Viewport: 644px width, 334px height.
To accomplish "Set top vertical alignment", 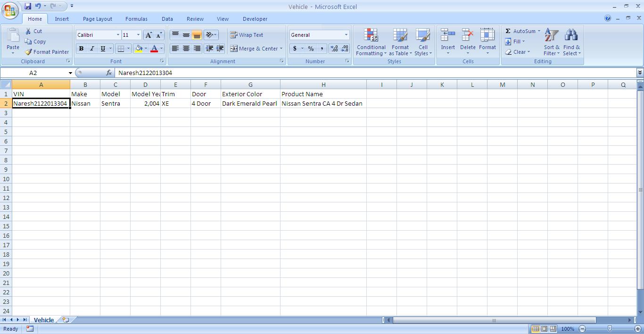I will 175,35.
